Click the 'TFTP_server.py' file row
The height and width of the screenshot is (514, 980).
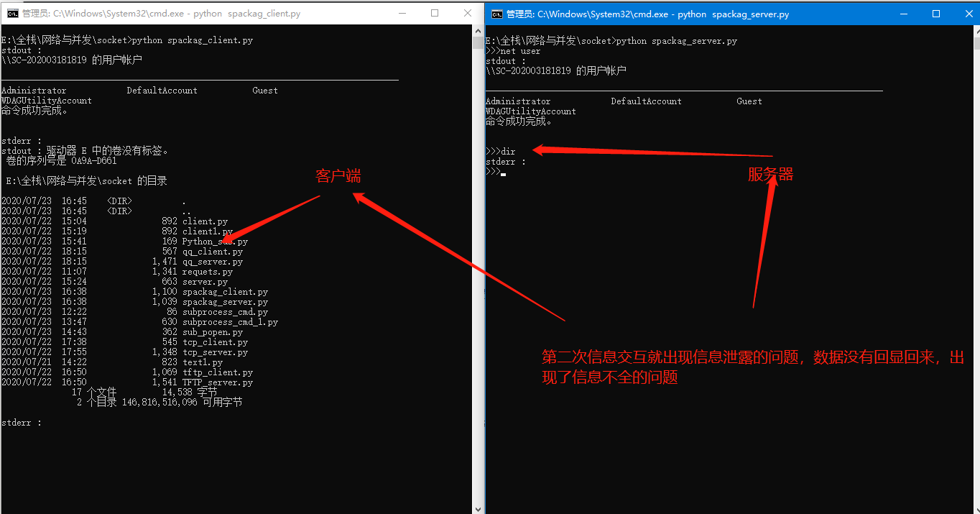(x=127, y=382)
